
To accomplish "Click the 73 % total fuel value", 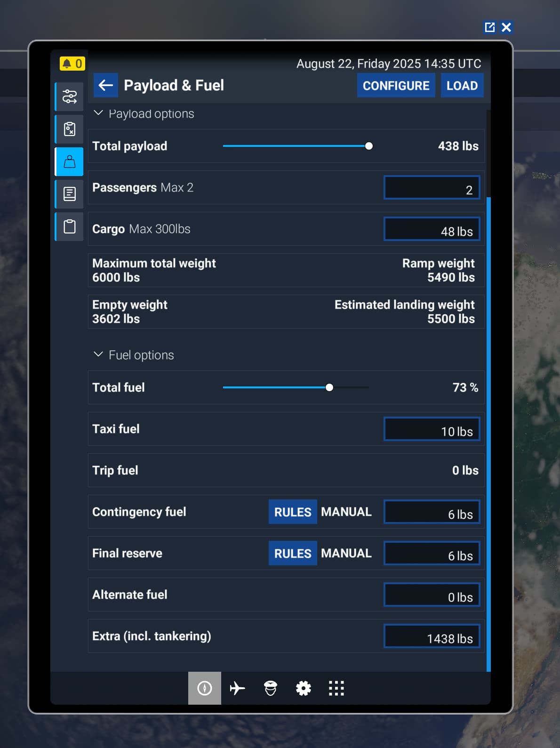I will tap(465, 387).
